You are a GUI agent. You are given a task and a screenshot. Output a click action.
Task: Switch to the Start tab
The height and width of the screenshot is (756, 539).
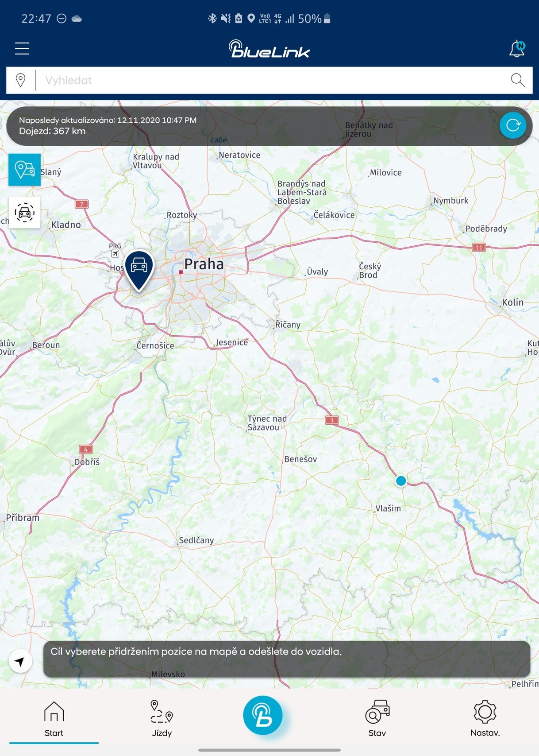pyautogui.click(x=54, y=719)
